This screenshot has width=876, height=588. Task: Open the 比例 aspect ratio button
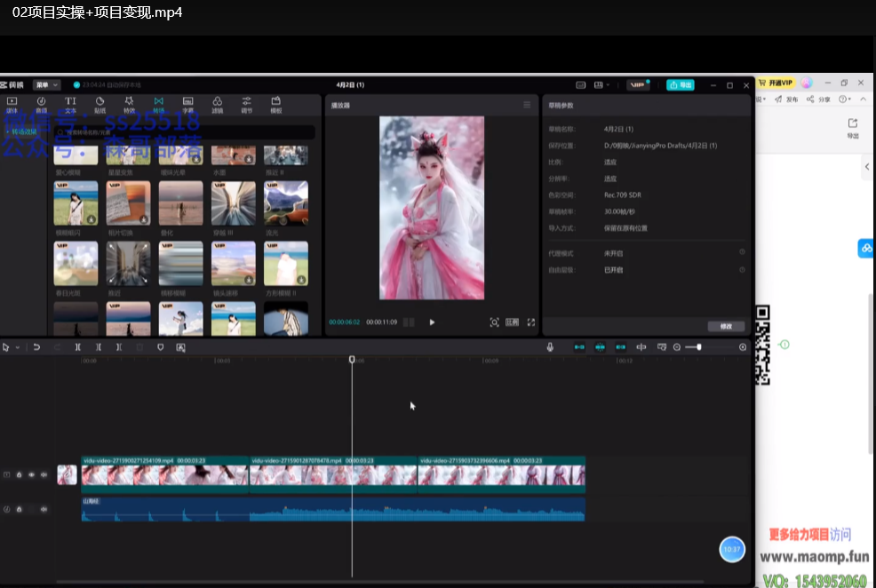coord(513,322)
